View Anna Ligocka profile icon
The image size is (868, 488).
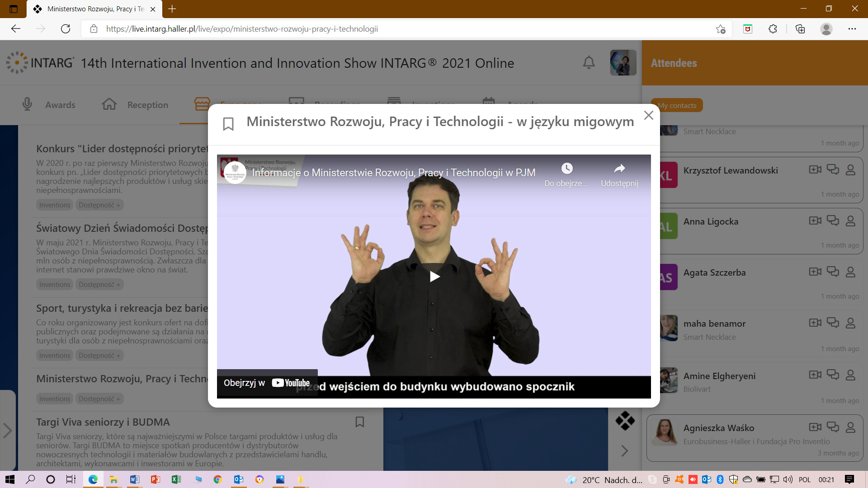click(850, 221)
